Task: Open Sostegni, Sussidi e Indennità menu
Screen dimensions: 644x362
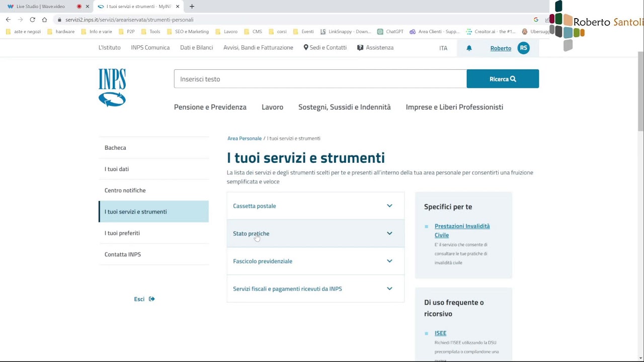Action: click(345, 107)
